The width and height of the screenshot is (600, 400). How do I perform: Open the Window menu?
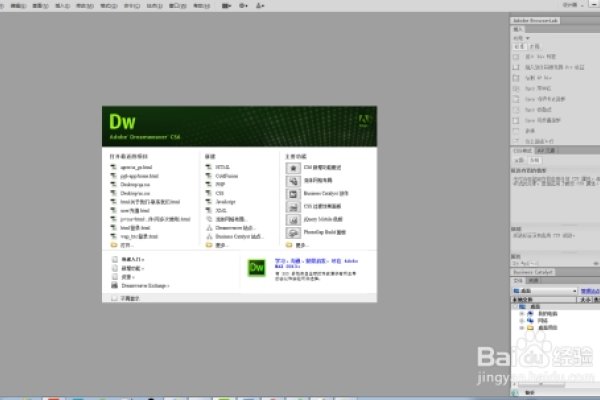pos(178,6)
